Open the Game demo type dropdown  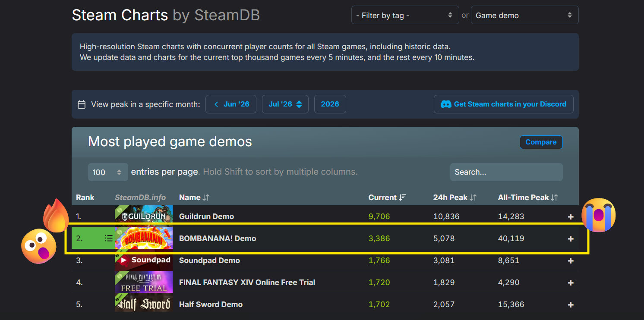point(524,15)
